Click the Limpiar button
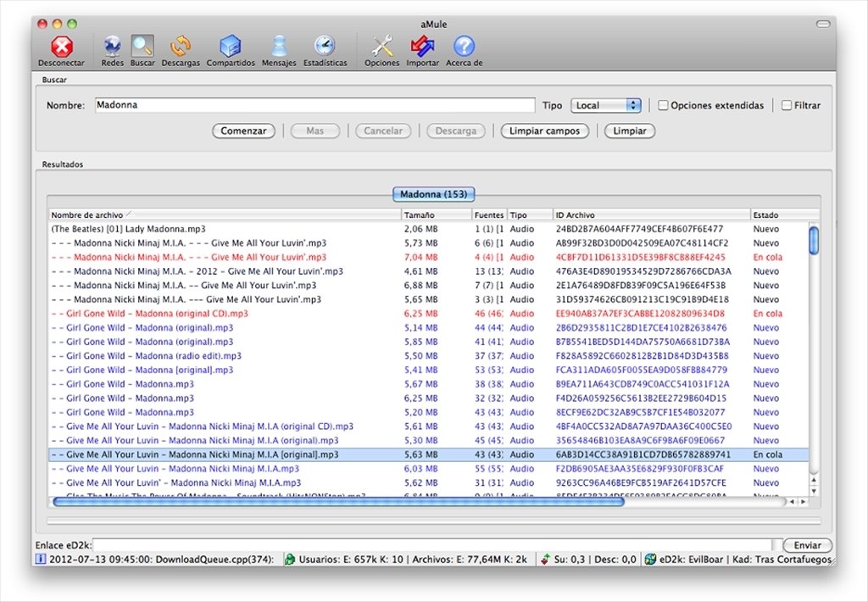This screenshot has height=602, width=868. coord(630,131)
